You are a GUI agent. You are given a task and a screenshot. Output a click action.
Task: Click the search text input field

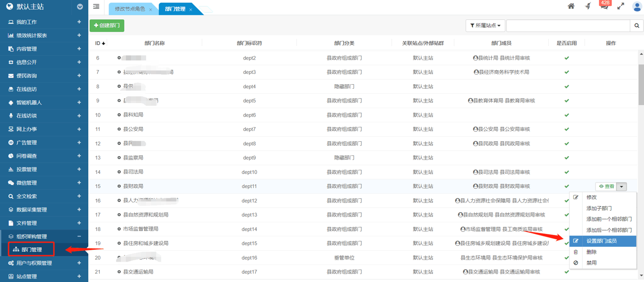coord(568,26)
